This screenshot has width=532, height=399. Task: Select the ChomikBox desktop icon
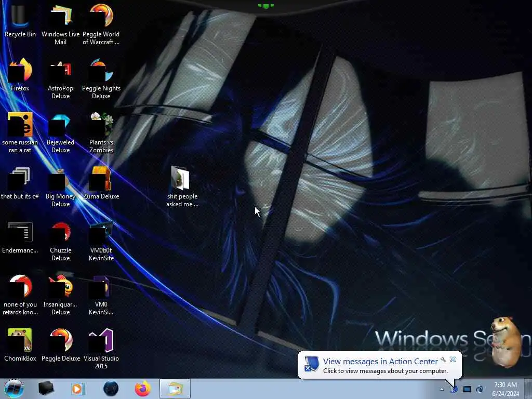coord(20,345)
